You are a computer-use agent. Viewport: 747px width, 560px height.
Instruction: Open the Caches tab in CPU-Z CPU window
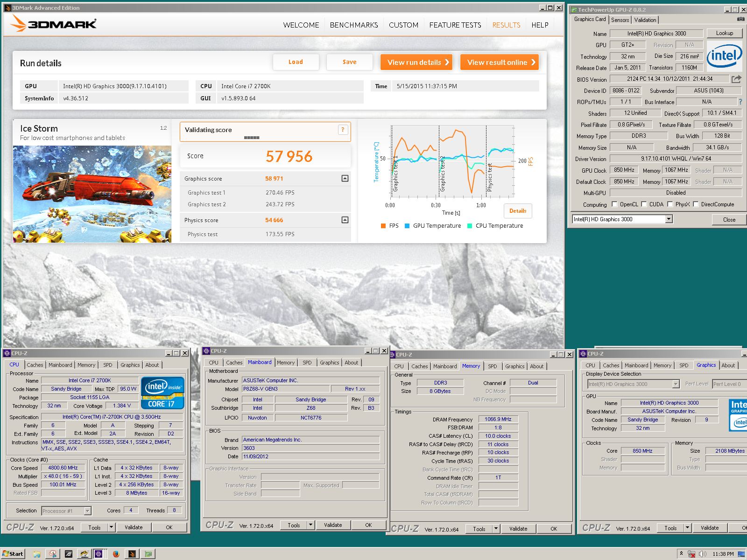35,365
